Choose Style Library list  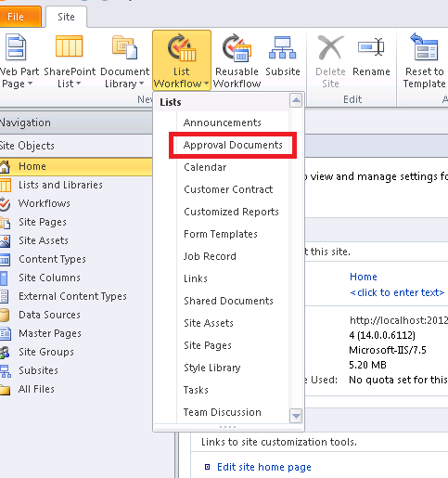[x=212, y=368]
